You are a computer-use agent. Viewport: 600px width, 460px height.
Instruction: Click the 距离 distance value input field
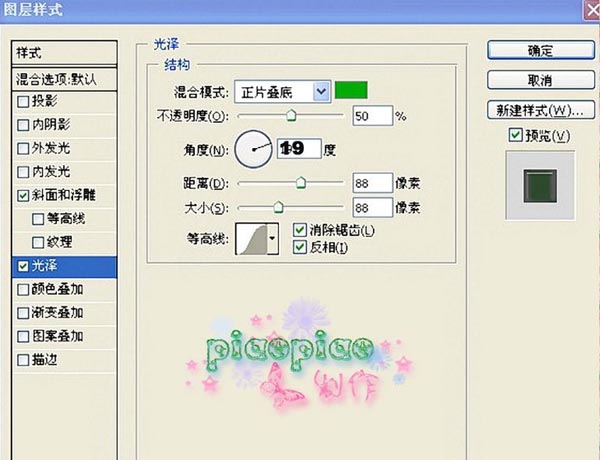372,183
